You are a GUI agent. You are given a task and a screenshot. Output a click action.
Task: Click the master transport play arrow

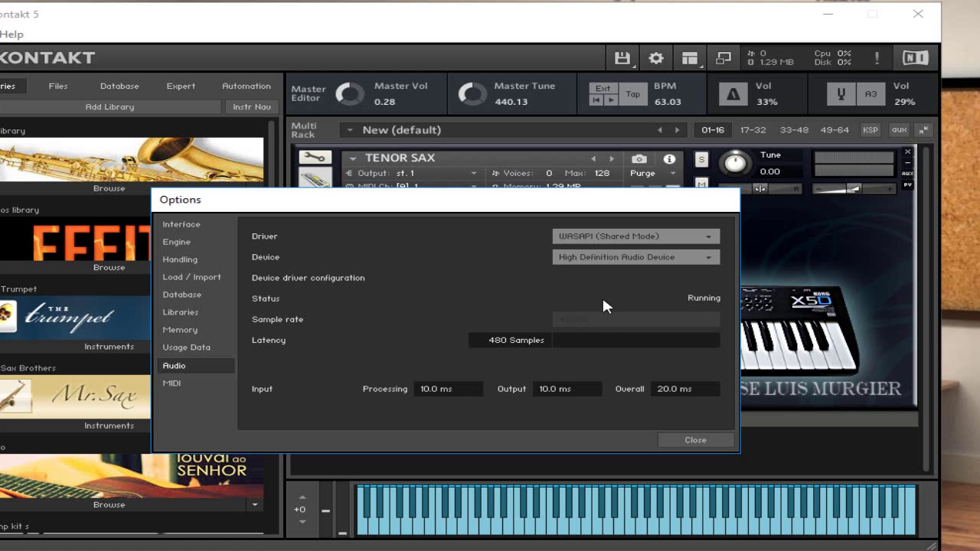click(x=610, y=100)
